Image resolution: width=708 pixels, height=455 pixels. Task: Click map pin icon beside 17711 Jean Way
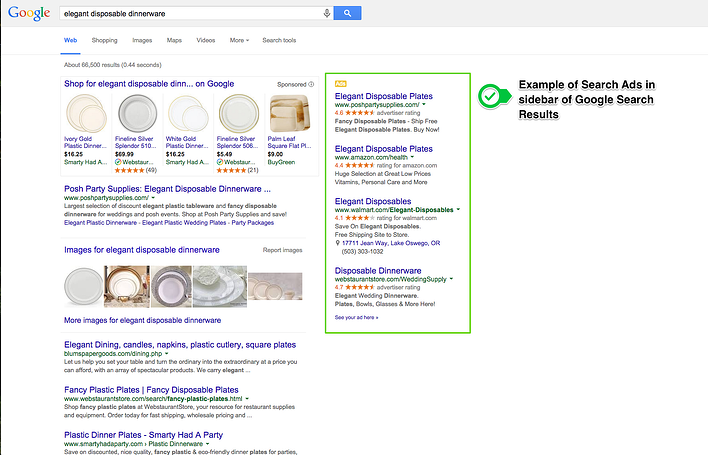pyautogui.click(x=337, y=243)
